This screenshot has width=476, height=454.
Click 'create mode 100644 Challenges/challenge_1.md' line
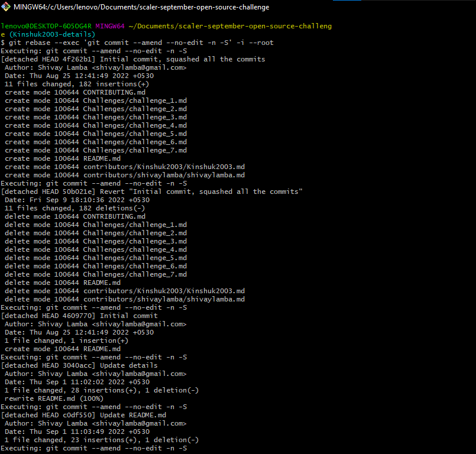click(x=96, y=100)
